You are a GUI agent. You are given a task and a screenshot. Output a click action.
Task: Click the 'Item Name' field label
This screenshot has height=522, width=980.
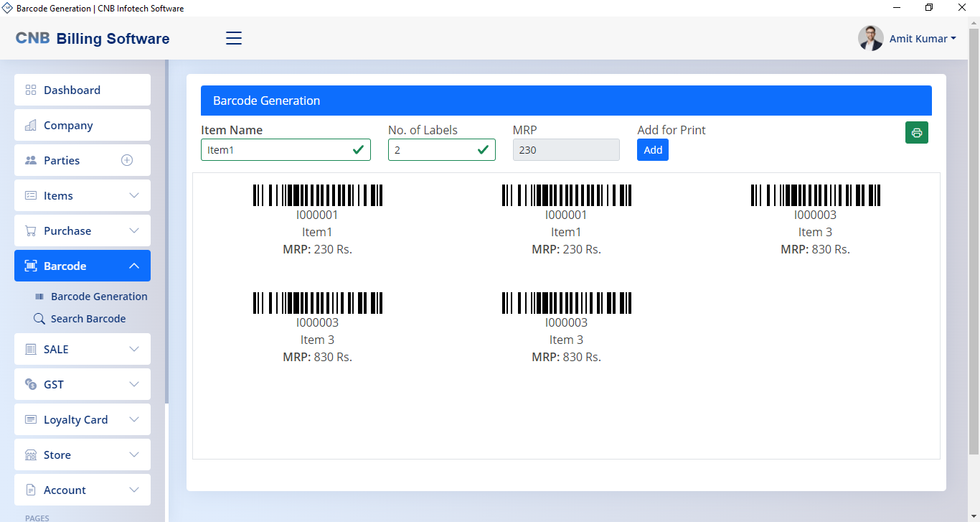232,130
